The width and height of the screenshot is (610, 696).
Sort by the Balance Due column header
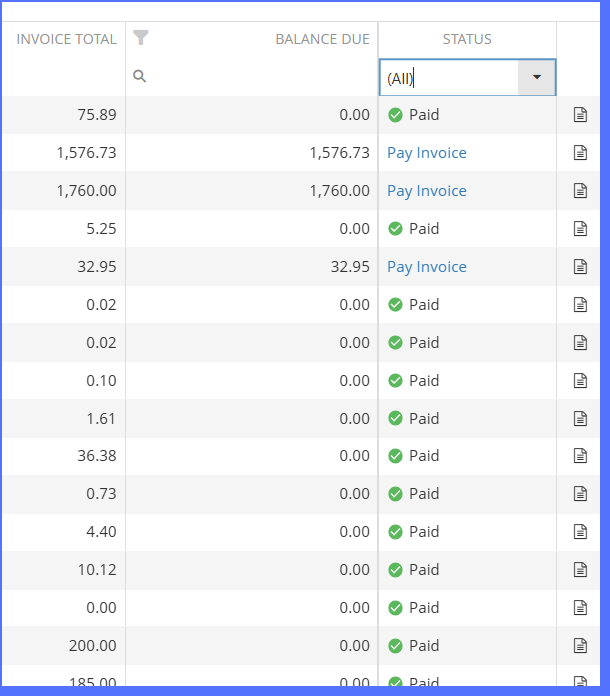tap(322, 39)
